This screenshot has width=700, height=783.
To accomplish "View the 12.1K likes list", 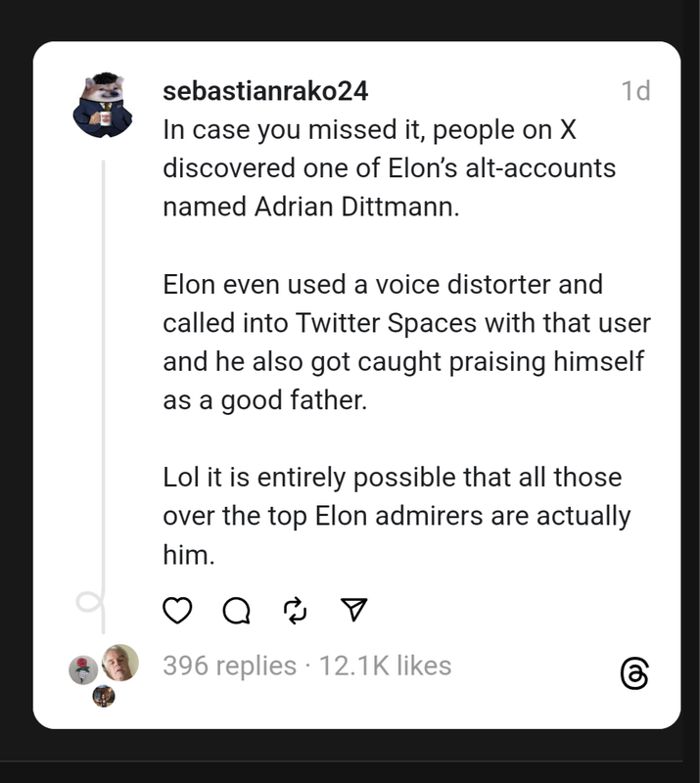I will tap(385, 666).
